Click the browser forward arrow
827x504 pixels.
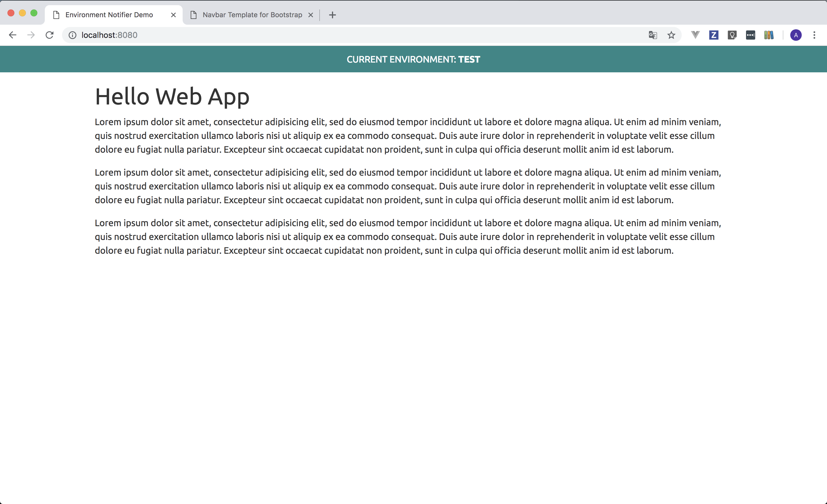pyautogui.click(x=31, y=35)
